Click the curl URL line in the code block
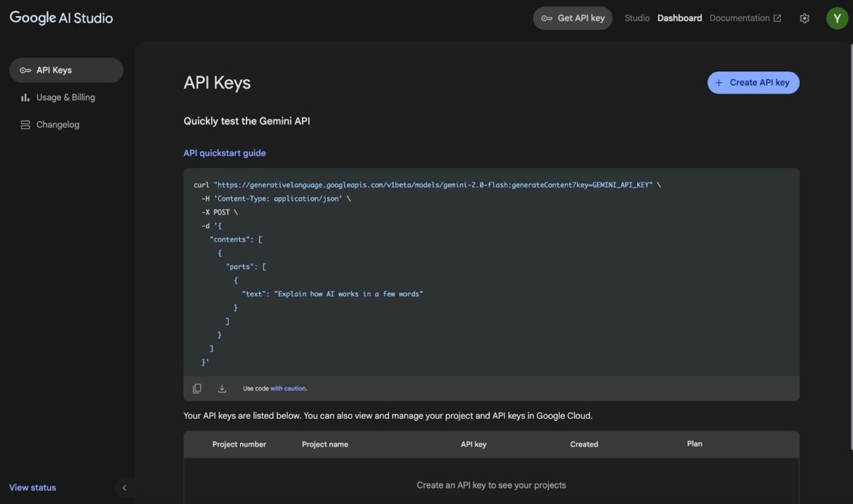853x504 pixels. tap(427, 184)
